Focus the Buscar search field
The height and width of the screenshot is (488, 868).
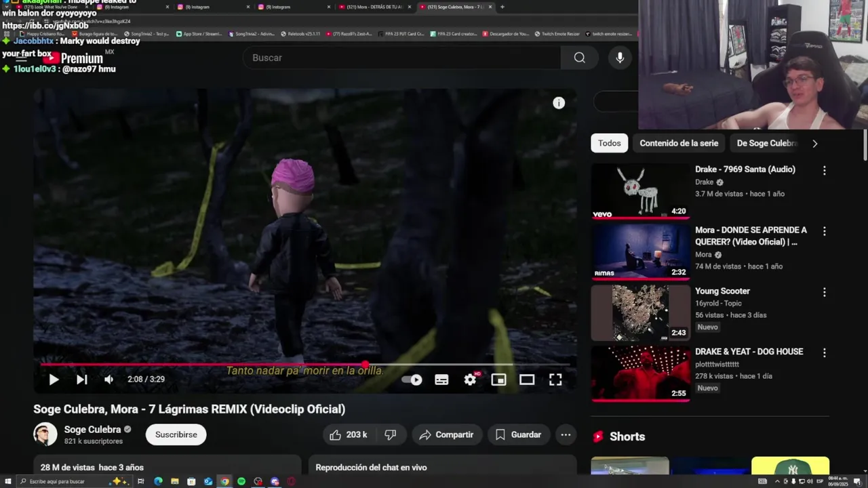pos(401,58)
